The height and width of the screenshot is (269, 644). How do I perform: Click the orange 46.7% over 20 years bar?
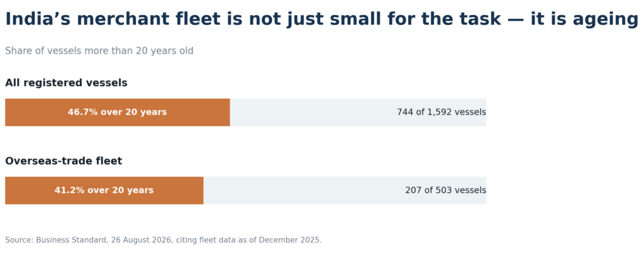[118, 112]
